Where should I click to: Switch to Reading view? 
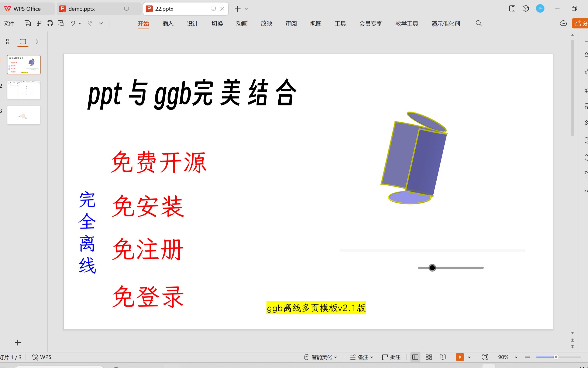click(443, 357)
